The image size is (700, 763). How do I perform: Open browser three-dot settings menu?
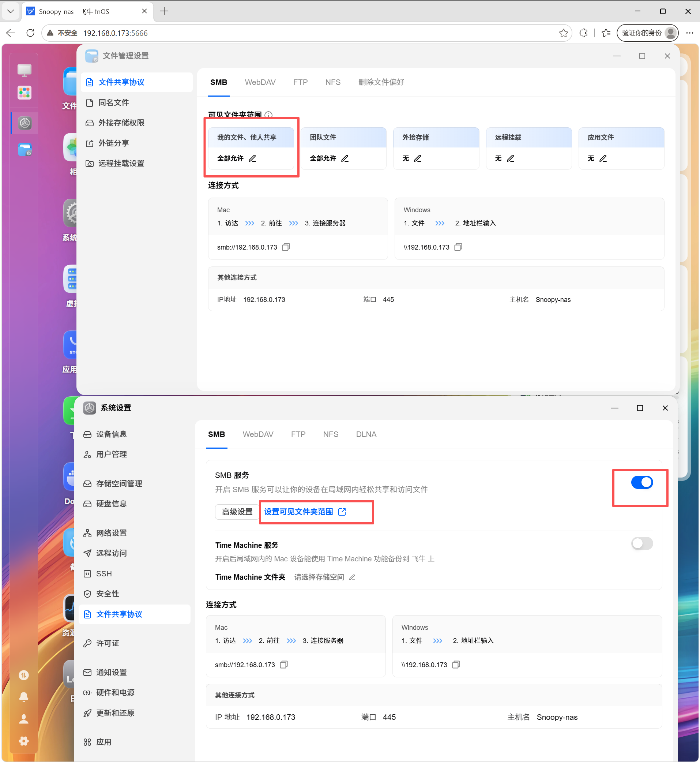pos(689,33)
